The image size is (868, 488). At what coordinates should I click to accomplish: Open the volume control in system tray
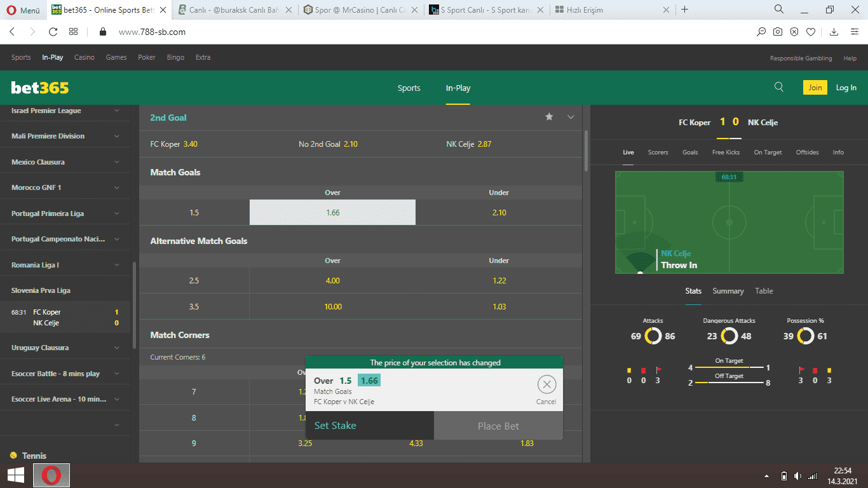798,476
